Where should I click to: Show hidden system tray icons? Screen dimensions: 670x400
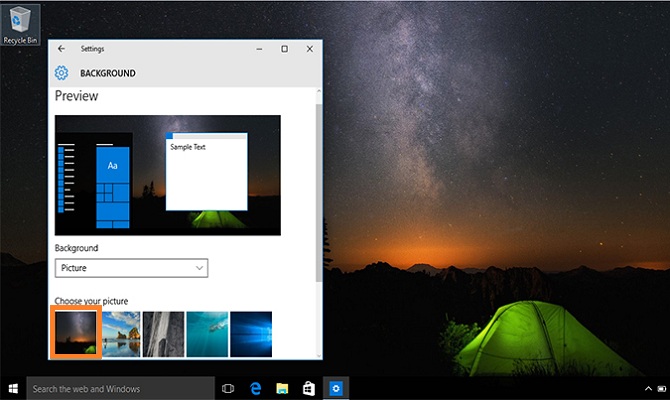click(648, 388)
